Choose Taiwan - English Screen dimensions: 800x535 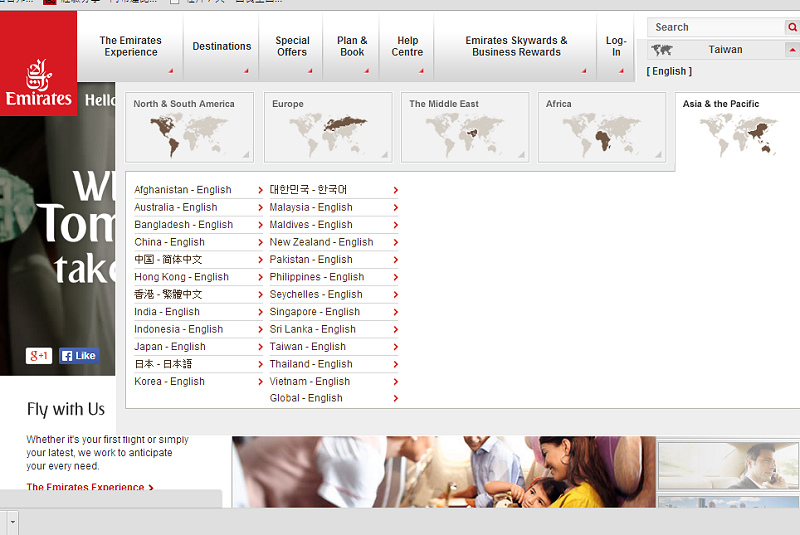[x=308, y=346]
